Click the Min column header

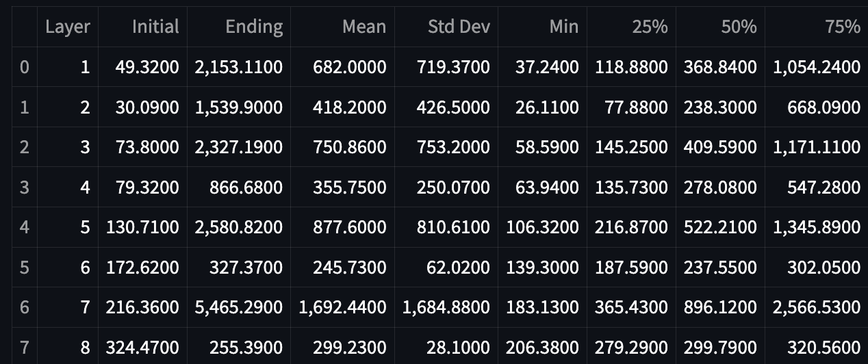(563, 27)
